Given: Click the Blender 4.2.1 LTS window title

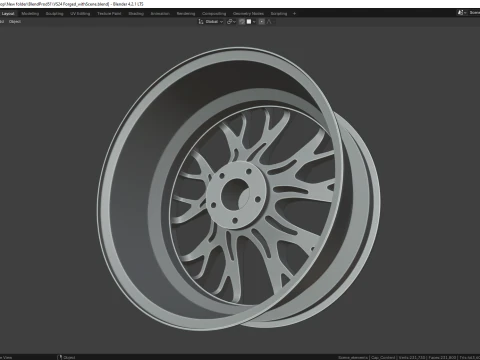Looking at the screenshot, I should click(x=128, y=4).
